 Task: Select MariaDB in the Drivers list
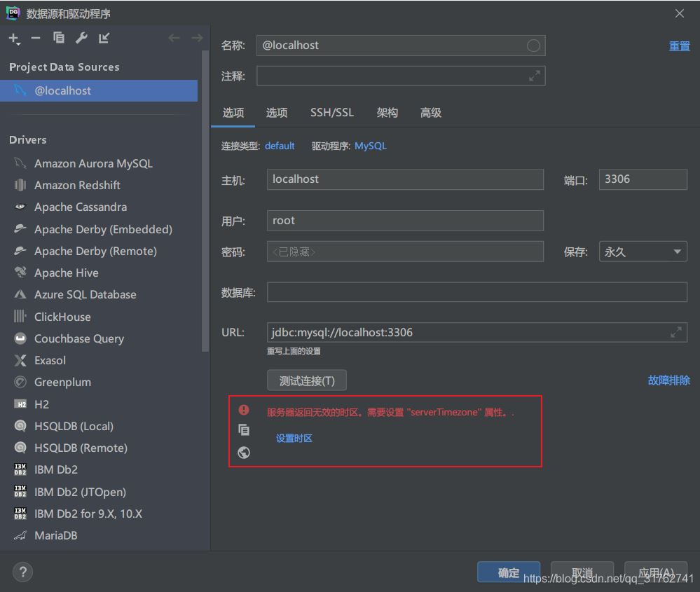click(55, 535)
